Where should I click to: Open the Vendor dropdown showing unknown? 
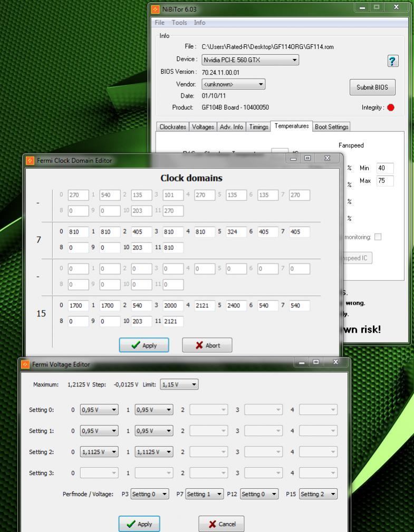pos(233,84)
